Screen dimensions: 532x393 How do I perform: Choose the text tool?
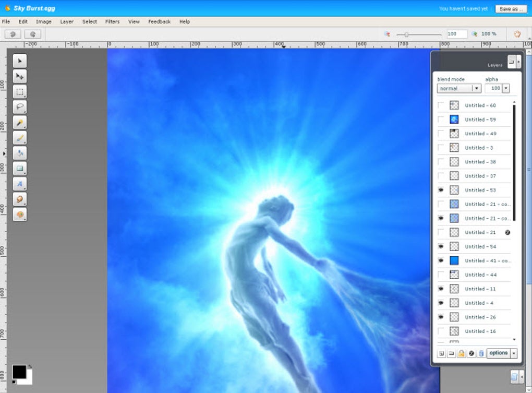[19, 184]
